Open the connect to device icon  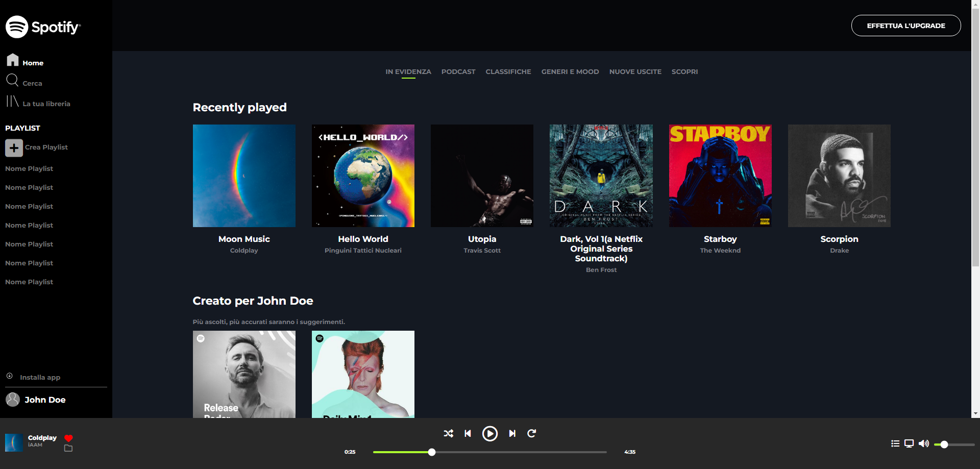click(x=909, y=443)
